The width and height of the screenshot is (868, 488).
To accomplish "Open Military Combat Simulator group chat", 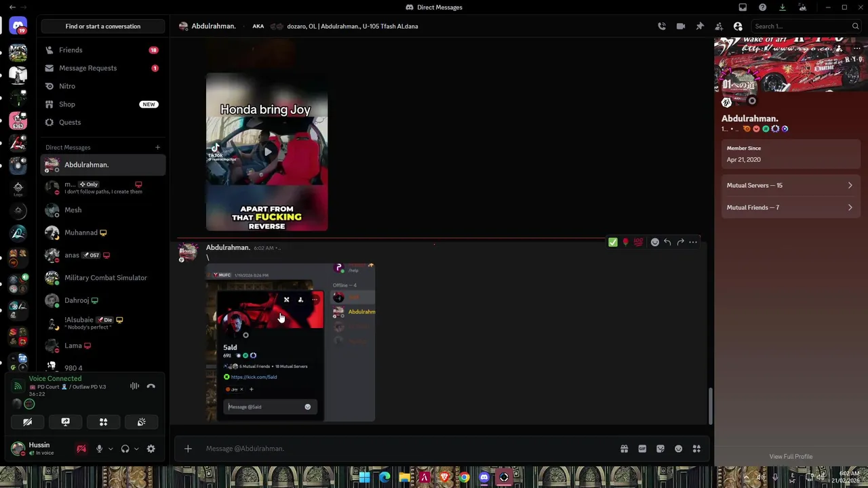I will click(103, 278).
